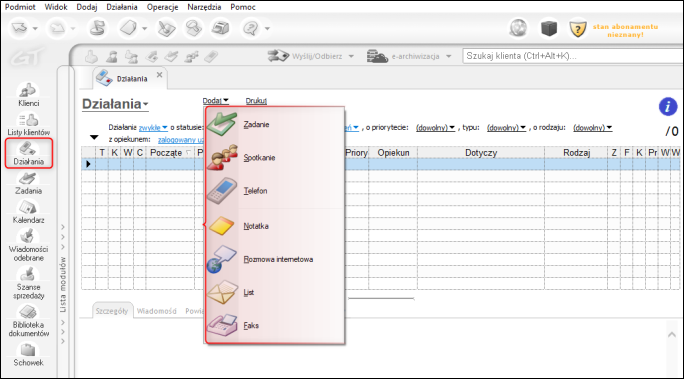Open the typu dowolny dropdown
This screenshot has height=379, width=684.
pyautogui.click(x=506, y=128)
